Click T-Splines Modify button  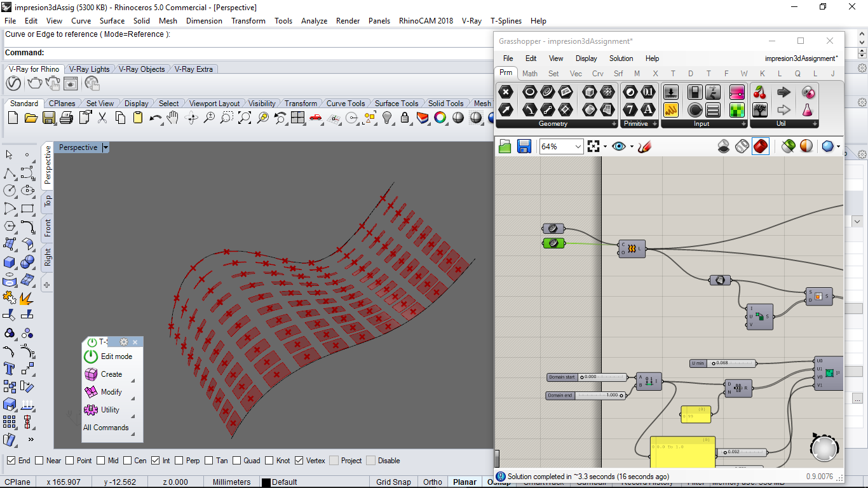pyautogui.click(x=111, y=392)
